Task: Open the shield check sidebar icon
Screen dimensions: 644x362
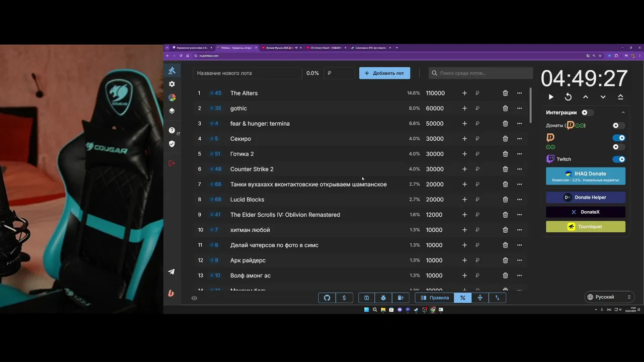Action: (x=172, y=144)
